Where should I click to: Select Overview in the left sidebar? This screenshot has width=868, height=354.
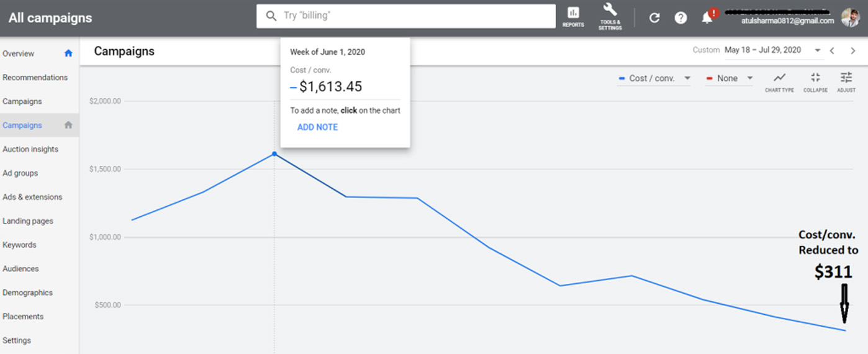tap(19, 53)
